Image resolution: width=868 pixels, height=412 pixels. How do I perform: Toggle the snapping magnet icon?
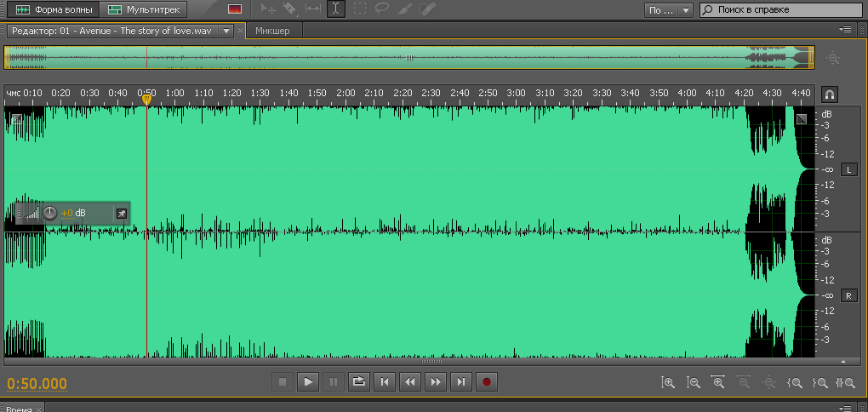pyautogui.click(x=829, y=94)
